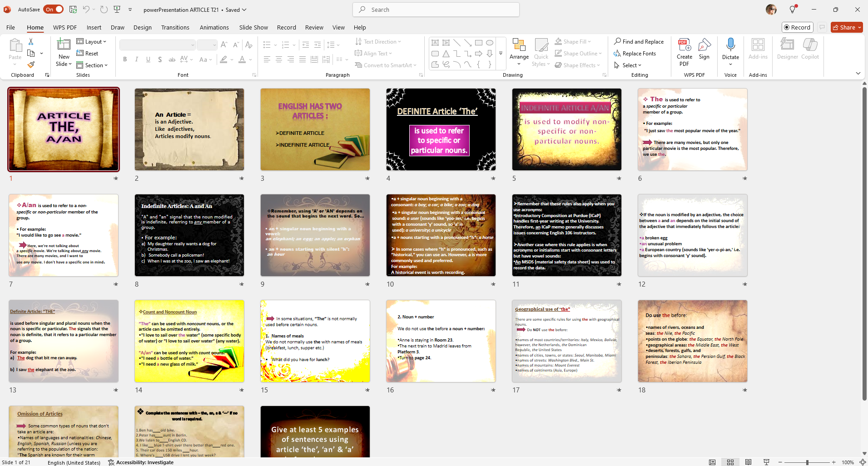The width and height of the screenshot is (868, 466).
Task: Click the Reset slide button
Action: tap(87, 53)
